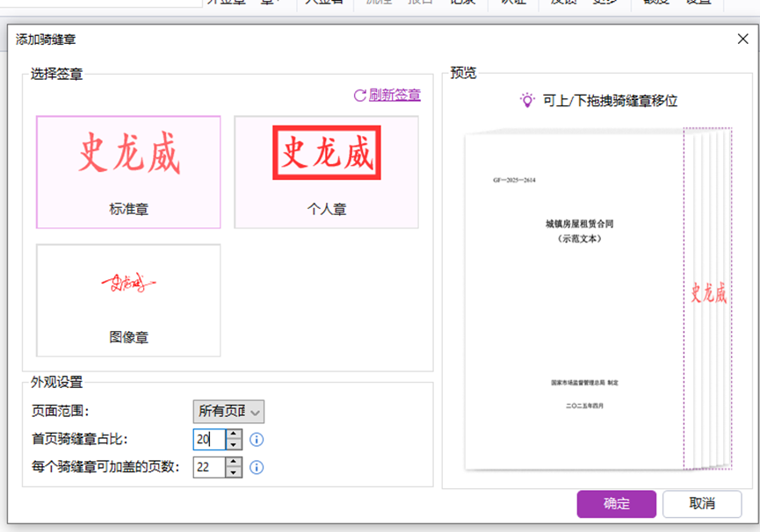
Task: Click the 每个骑缝章可加盖的页数 input field
Action: click(x=208, y=467)
